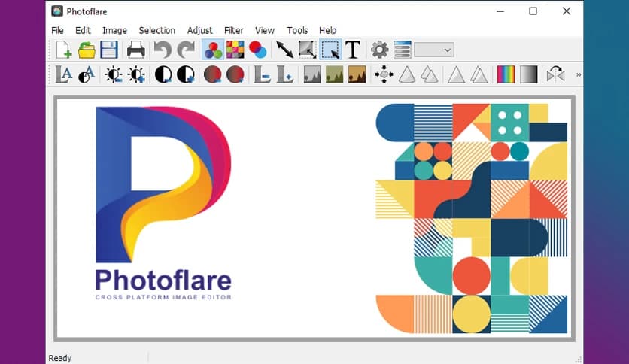Open image resize with diagonal arrow icon
Screen dimensions: 629x364
pos(284,50)
